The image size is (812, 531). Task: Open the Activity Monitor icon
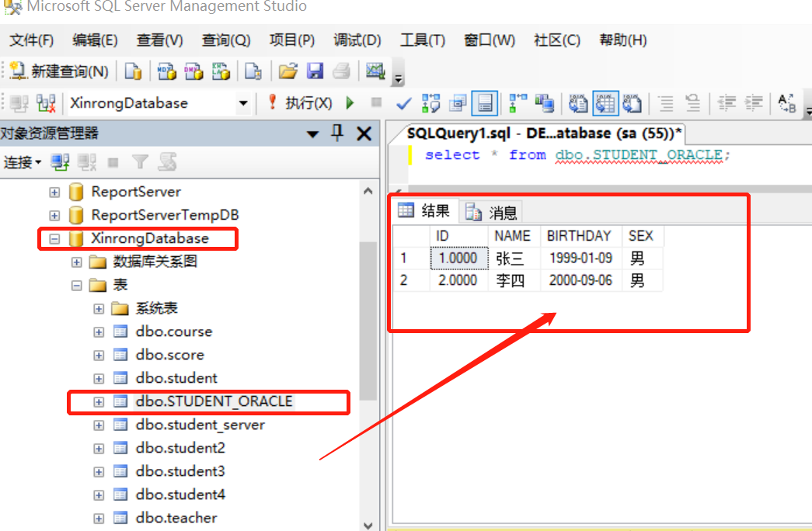375,71
